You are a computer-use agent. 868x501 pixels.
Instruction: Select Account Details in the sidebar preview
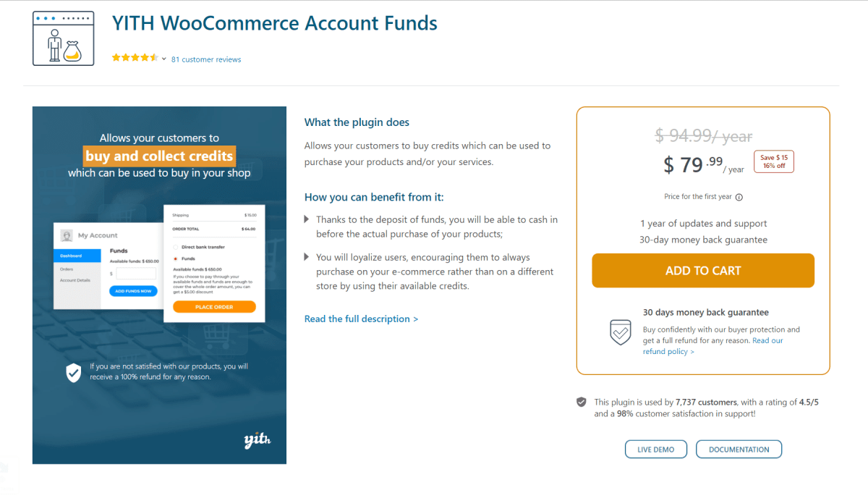click(x=75, y=280)
